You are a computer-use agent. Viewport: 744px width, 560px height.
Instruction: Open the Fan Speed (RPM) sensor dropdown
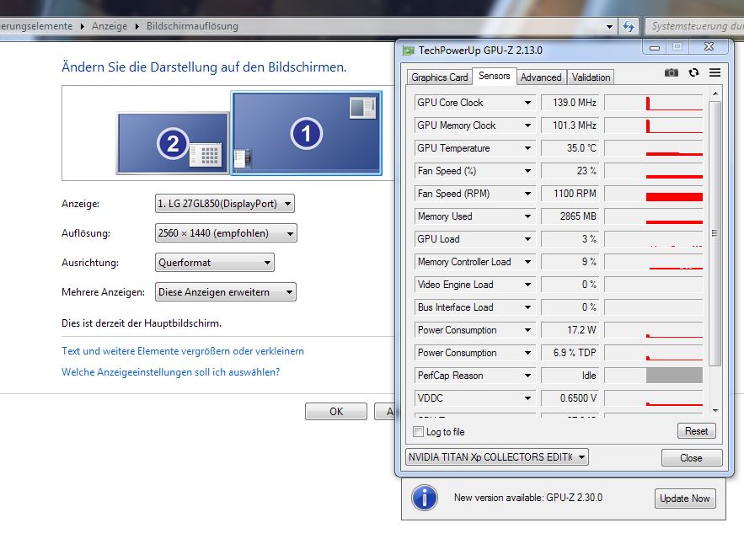pos(527,194)
